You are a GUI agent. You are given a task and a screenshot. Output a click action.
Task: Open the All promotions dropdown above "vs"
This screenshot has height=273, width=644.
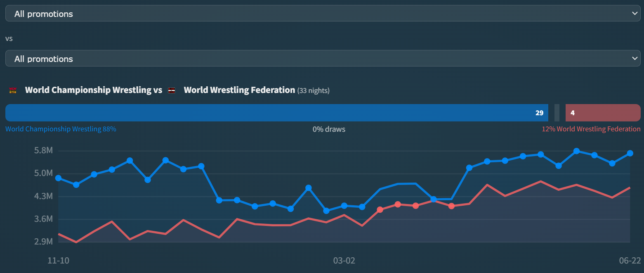[x=323, y=14]
